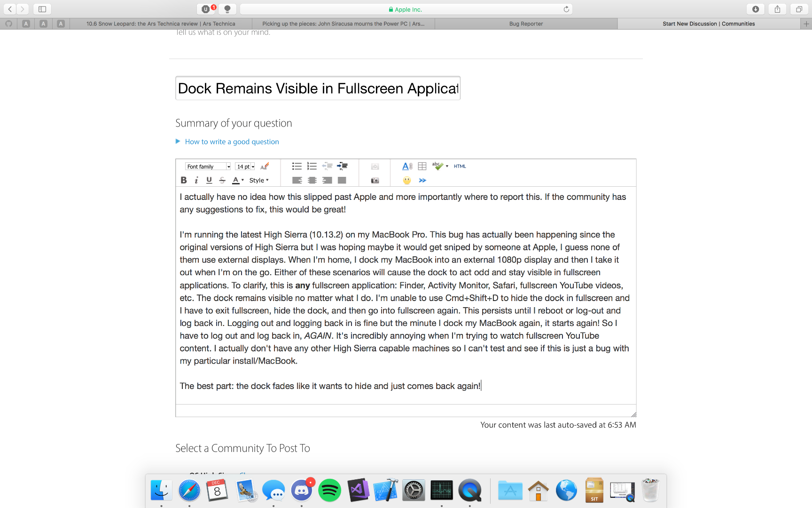This screenshot has height=508, width=812.
Task: Open the Font family dropdown
Action: tap(208, 167)
